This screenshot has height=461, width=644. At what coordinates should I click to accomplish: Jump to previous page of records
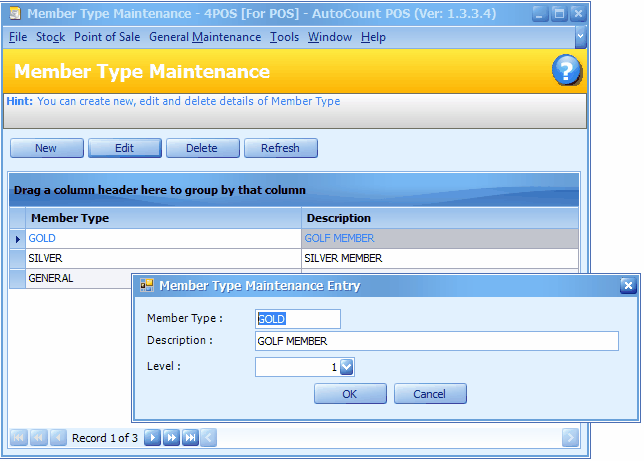pyautogui.click(x=39, y=438)
